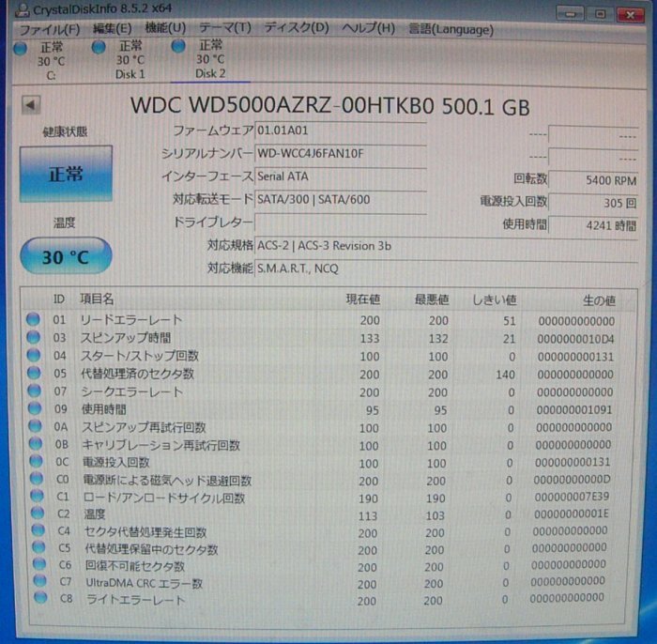Click the status dot for ライトエラーレート
The image size is (657, 644).
pos(40,597)
